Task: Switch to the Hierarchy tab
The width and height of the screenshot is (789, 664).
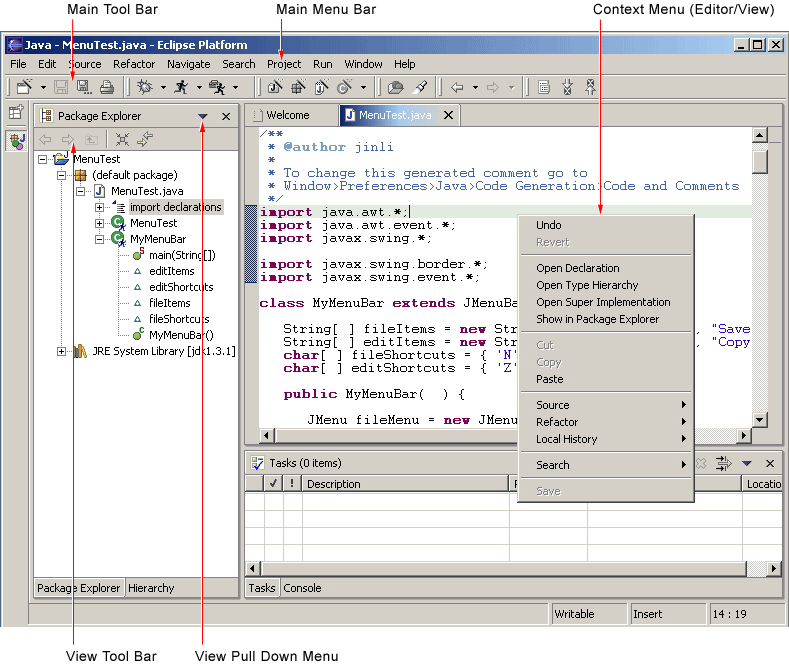Action: tap(151, 588)
